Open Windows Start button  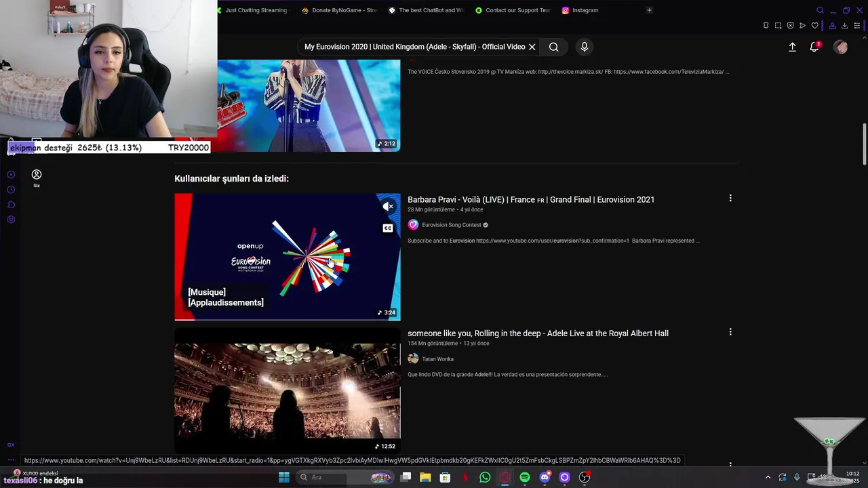[x=284, y=477]
